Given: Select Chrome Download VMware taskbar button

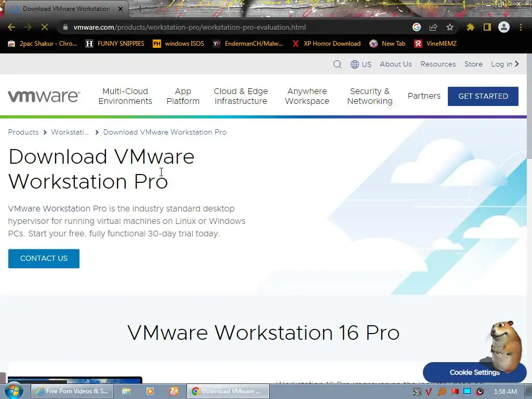Looking at the screenshot, I should coord(228,391).
